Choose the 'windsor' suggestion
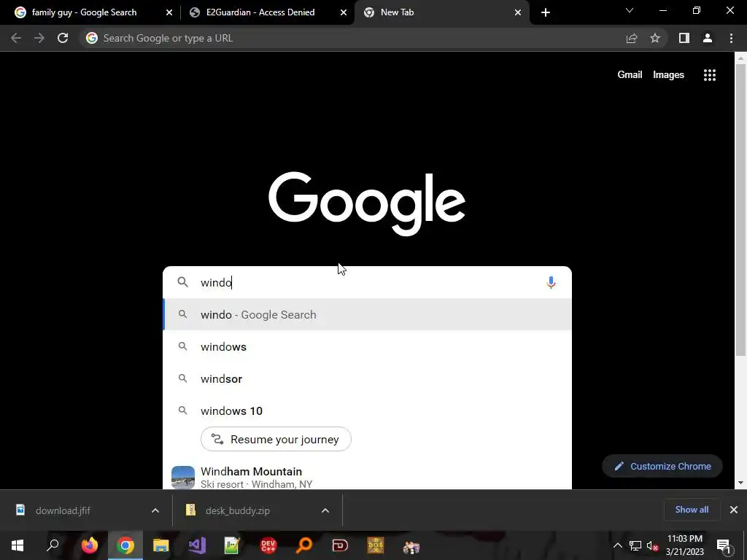The height and width of the screenshot is (560, 747). tap(367, 378)
